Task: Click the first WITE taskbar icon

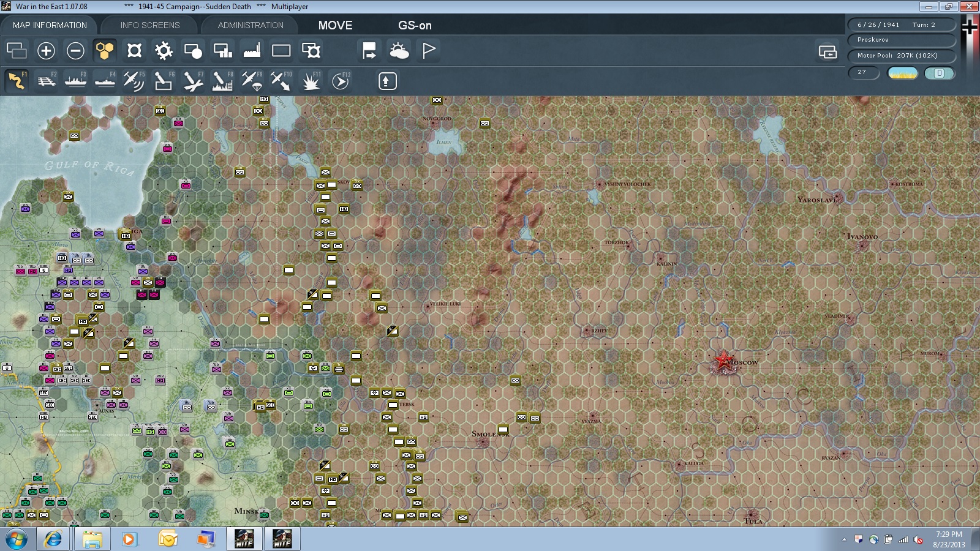Action: [244, 539]
